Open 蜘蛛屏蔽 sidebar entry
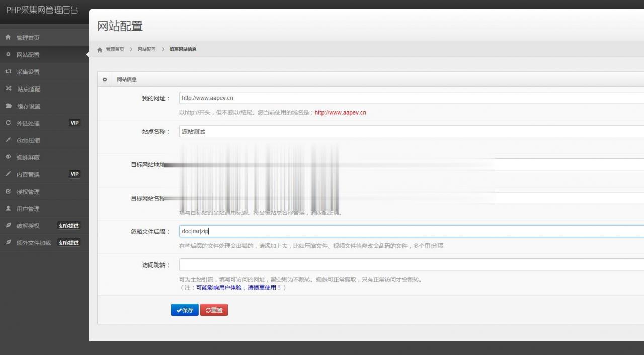The image size is (644, 355). coord(44,157)
